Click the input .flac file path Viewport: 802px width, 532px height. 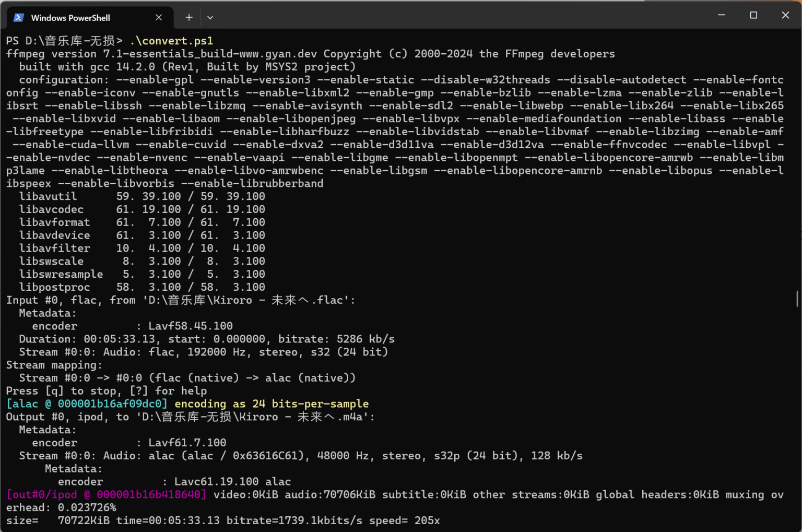245,300
